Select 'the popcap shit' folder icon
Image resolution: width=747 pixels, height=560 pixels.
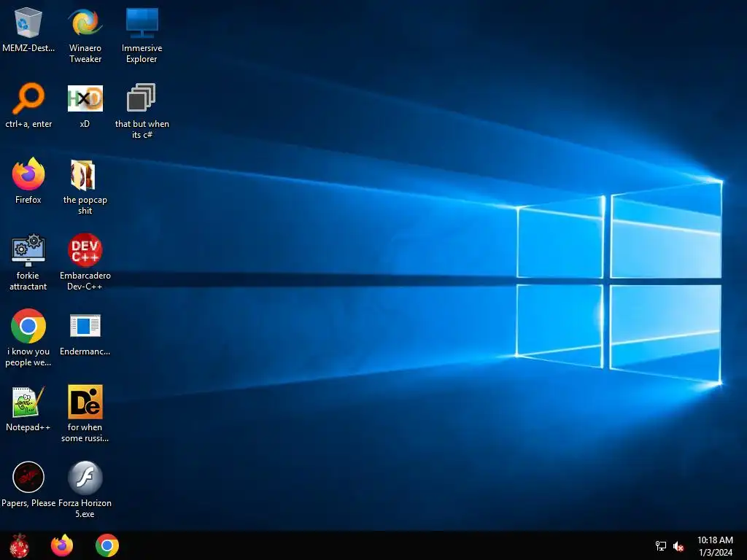(83, 174)
